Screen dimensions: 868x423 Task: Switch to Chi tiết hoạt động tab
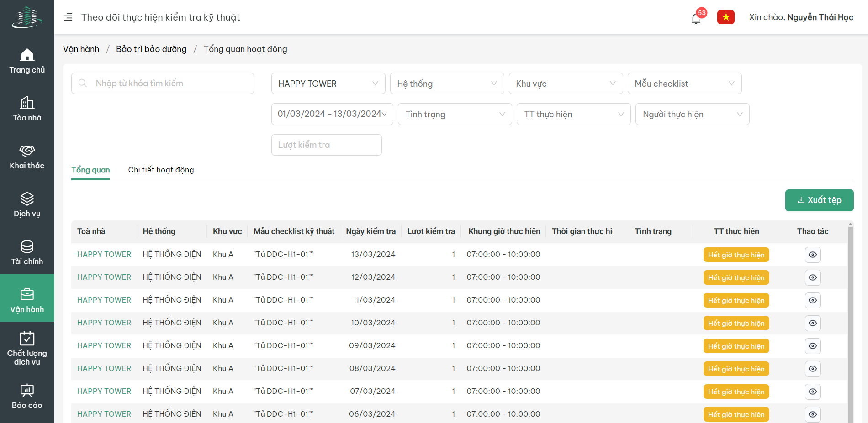161,170
